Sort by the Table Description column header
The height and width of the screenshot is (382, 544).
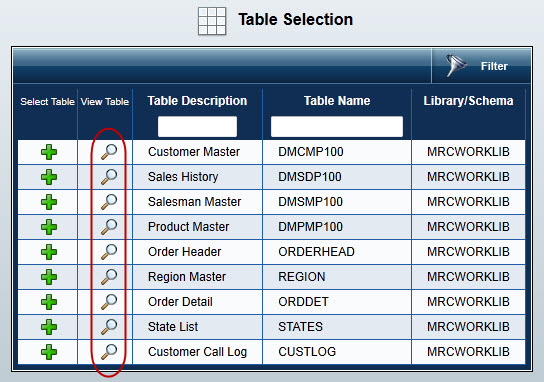point(197,101)
